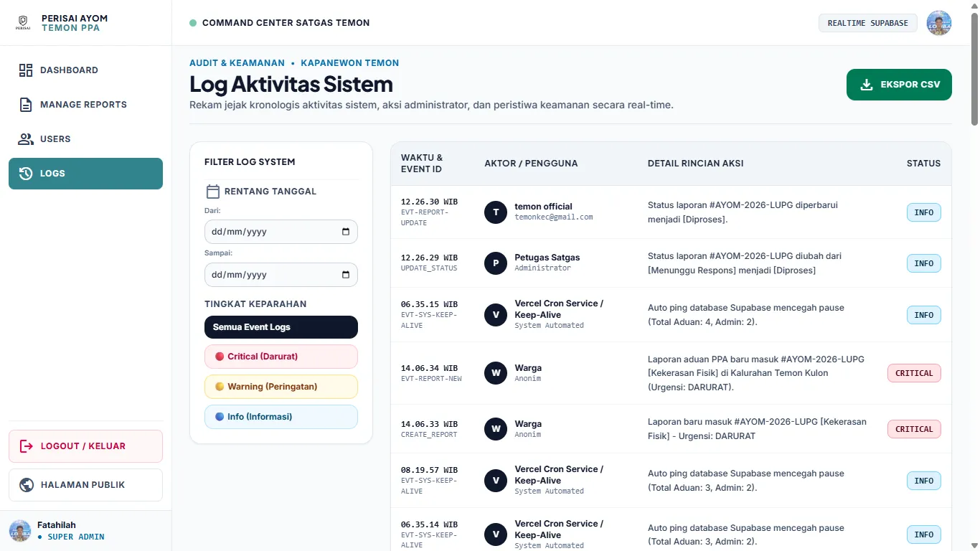Click W avatar in 14.06.34 WIB row
Image resolution: width=980 pixels, height=551 pixels.
point(496,373)
